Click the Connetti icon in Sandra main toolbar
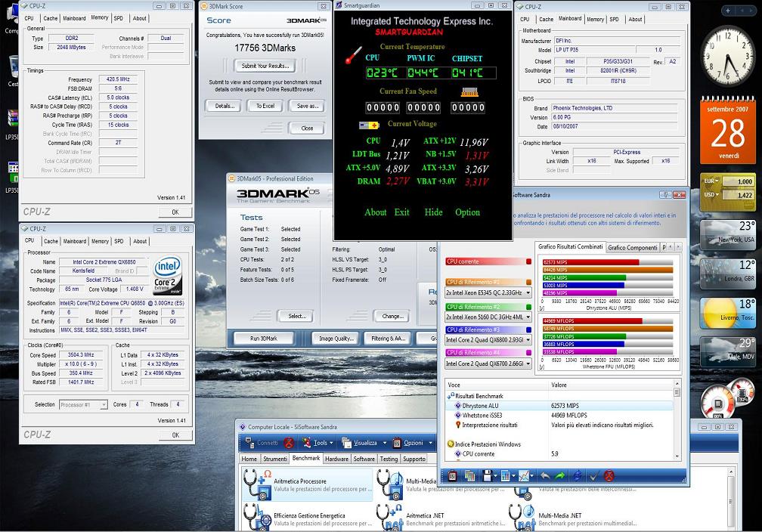 (x=249, y=443)
